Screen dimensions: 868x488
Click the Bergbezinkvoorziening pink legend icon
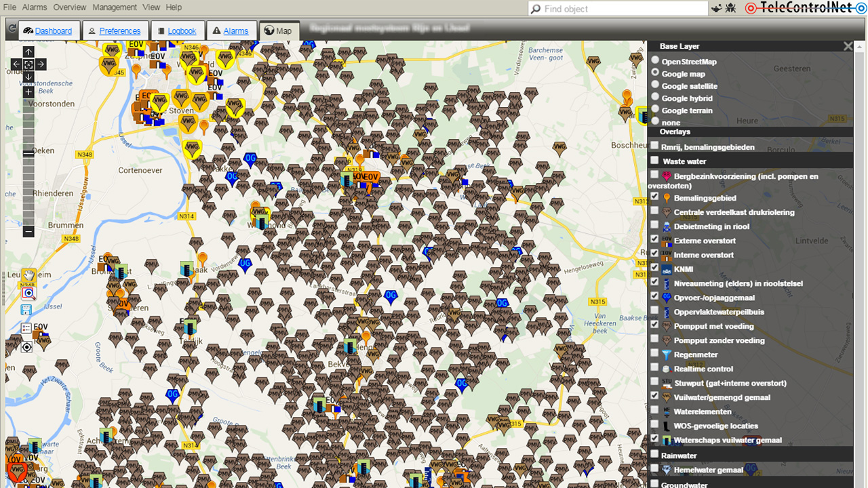[x=667, y=176]
